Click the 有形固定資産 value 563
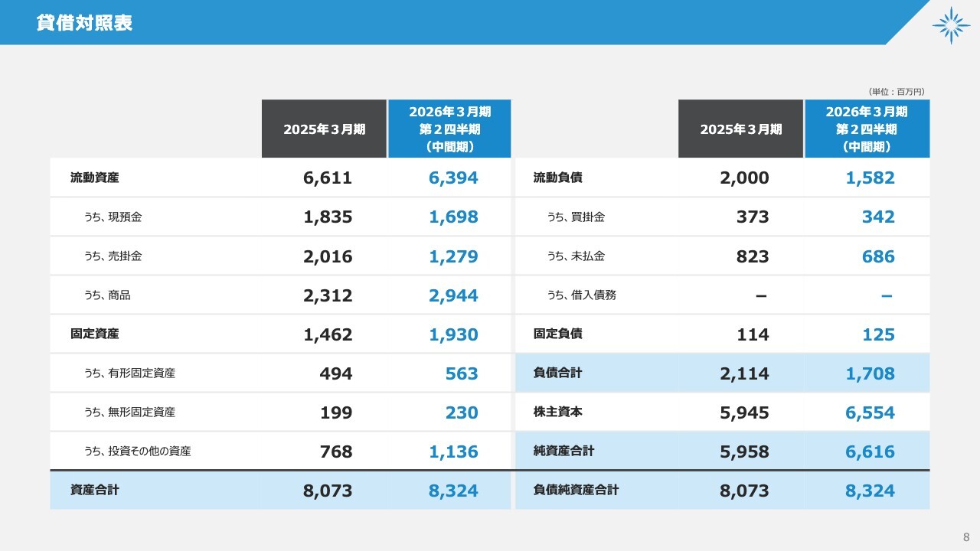Screen dimensions: 980x551 point(462,373)
